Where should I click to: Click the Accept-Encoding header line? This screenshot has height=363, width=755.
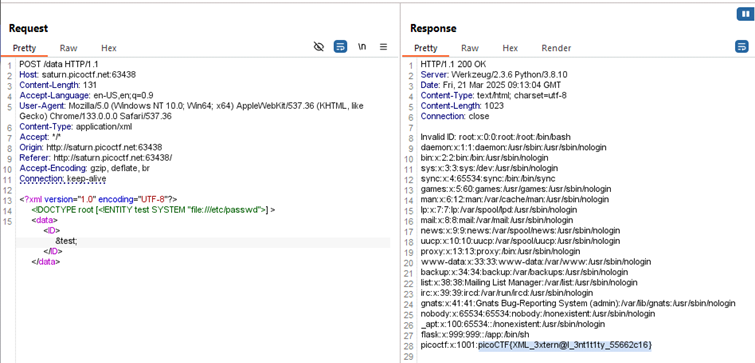click(85, 169)
